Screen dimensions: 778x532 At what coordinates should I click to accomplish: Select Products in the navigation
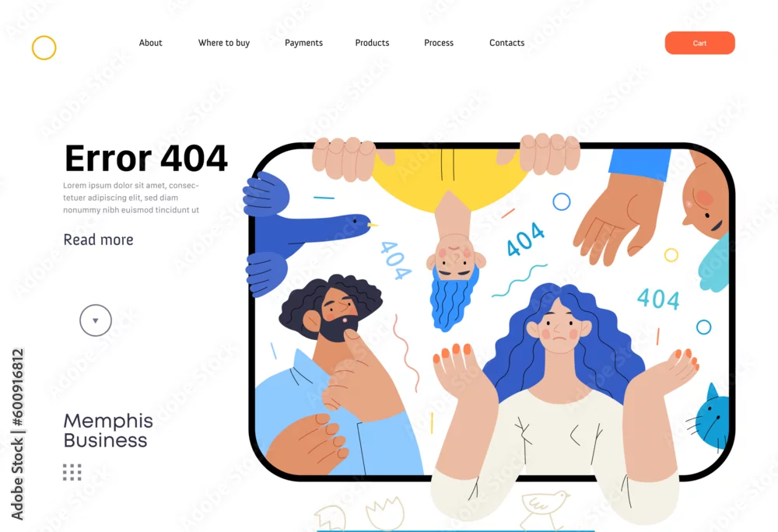pos(372,43)
